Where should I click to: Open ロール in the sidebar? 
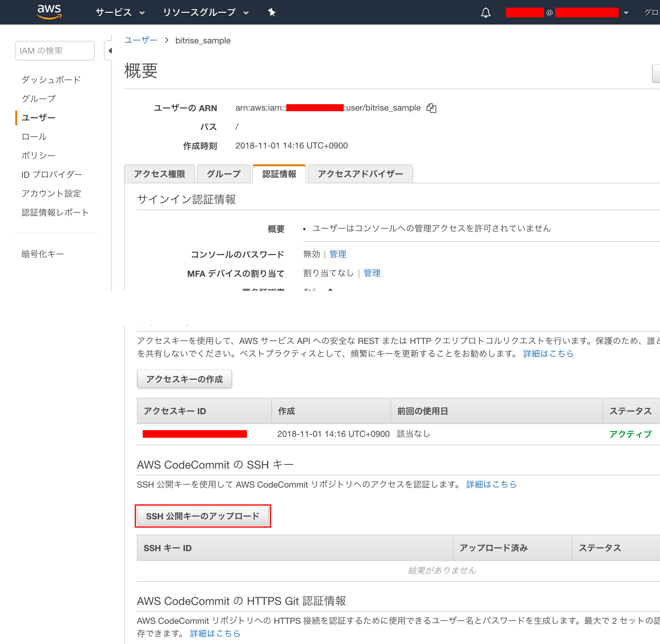[34, 137]
